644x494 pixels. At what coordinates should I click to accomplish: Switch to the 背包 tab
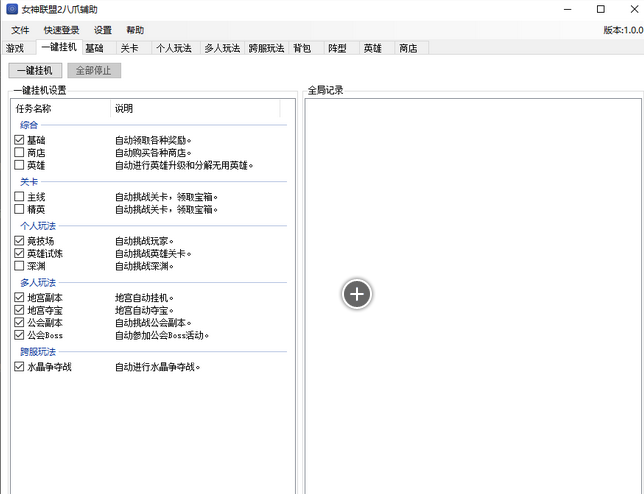(x=302, y=48)
